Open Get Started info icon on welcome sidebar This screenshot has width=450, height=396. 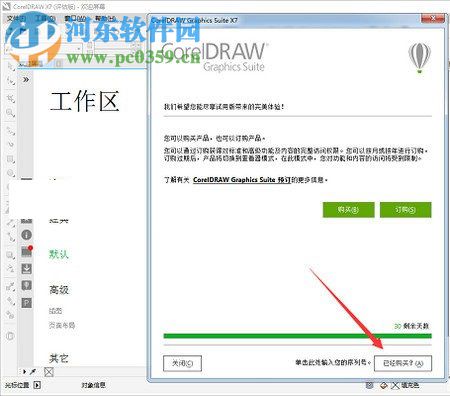(x=27, y=235)
